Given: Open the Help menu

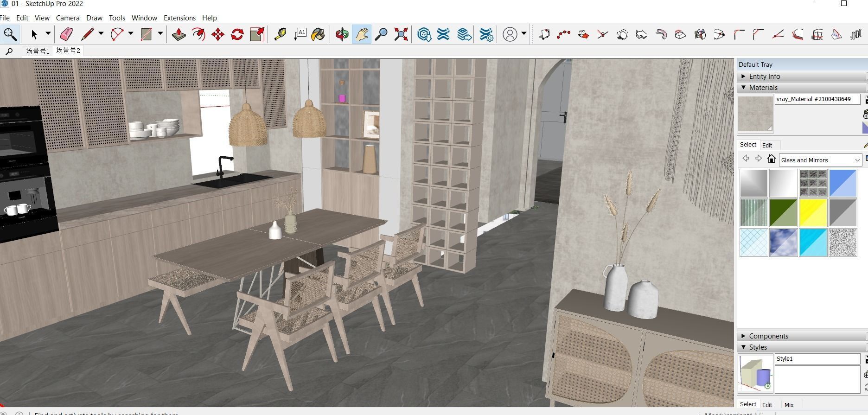Looking at the screenshot, I should tap(209, 18).
